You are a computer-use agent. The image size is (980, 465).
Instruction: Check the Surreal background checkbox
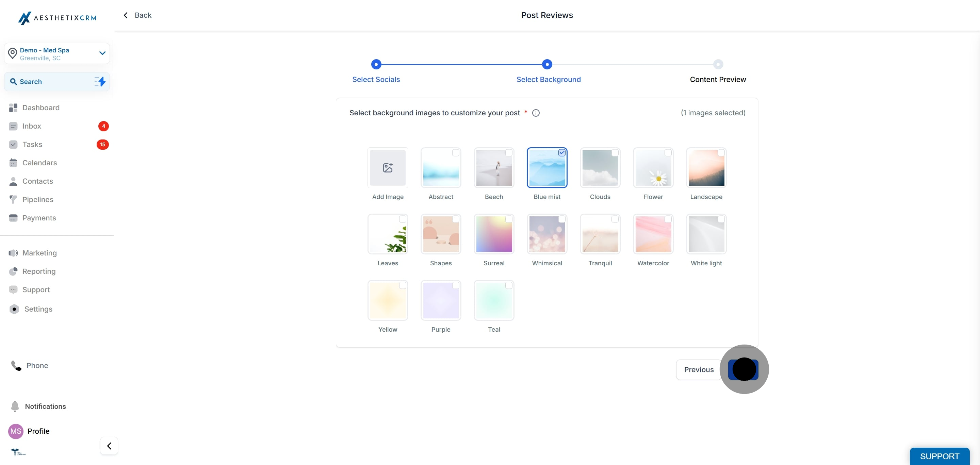pos(509,219)
